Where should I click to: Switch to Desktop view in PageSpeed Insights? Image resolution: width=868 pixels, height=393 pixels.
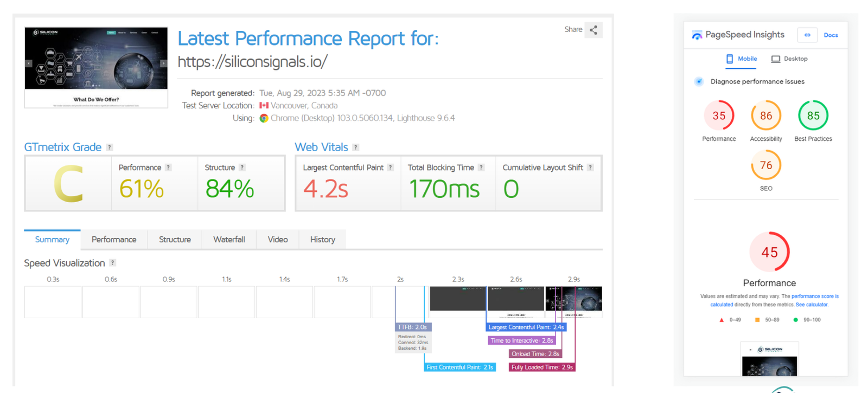tap(789, 59)
